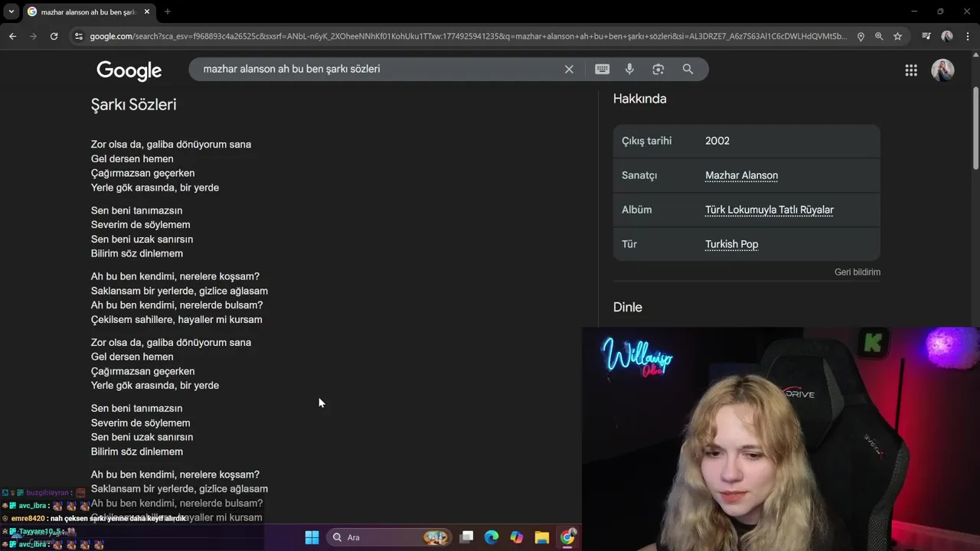Click the Tür label
980x551 pixels.
click(629, 244)
